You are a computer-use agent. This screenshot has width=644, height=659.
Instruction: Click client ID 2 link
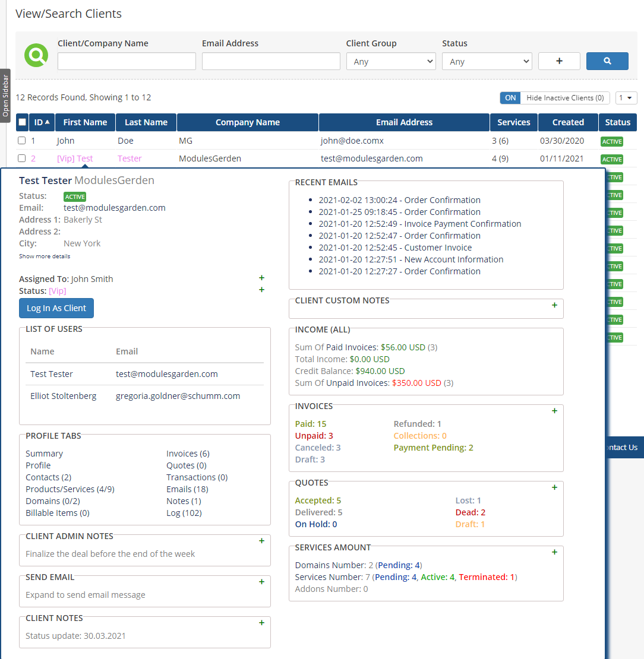pyautogui.click(x=33, y=159)
